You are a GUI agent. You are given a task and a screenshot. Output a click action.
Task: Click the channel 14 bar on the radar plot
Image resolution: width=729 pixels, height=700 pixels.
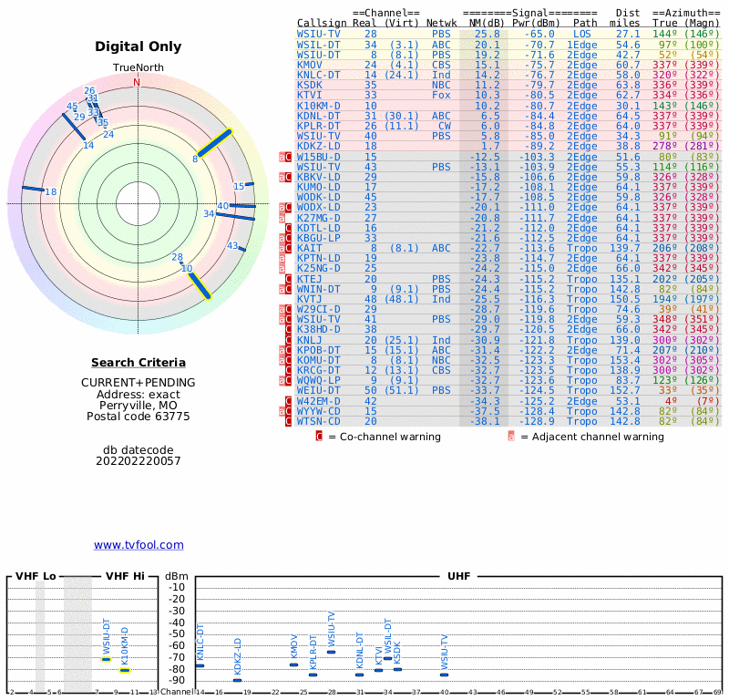pos(74,127)
